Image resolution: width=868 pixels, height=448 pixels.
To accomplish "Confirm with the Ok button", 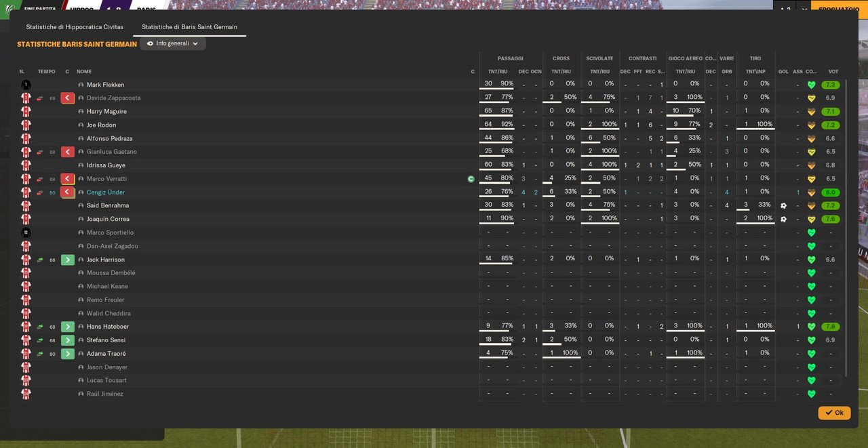I will (834, 413).
